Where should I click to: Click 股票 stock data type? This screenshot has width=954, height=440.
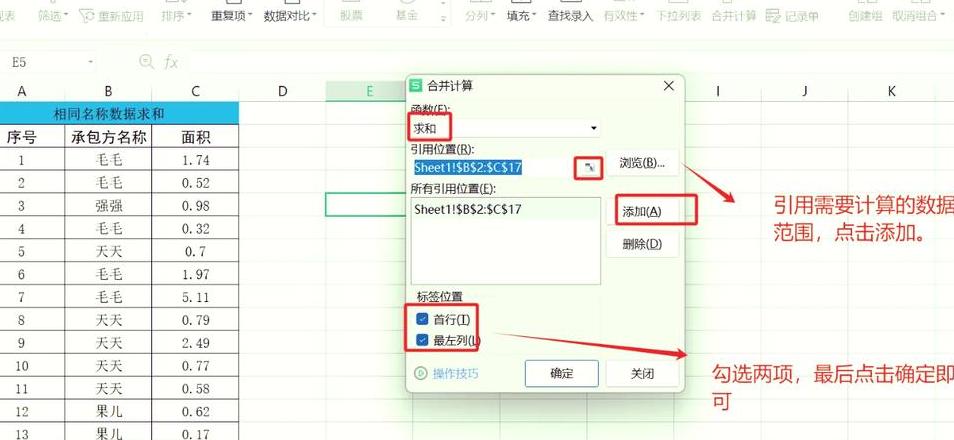point(351,16)
